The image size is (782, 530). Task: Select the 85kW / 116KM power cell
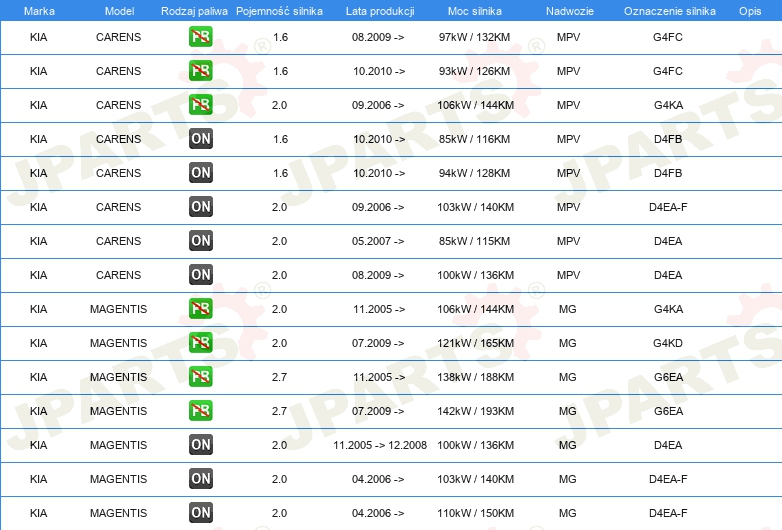click(474, 139)
